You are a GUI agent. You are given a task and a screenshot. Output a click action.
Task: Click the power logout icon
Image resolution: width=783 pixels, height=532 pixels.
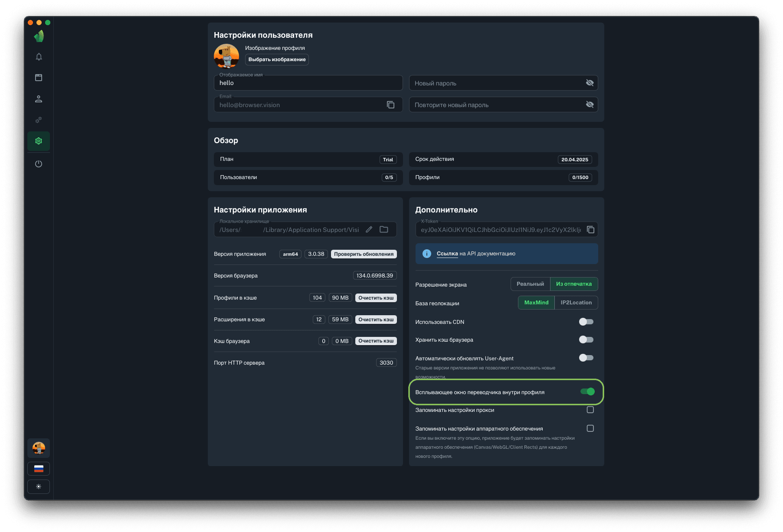coord(39,164)
